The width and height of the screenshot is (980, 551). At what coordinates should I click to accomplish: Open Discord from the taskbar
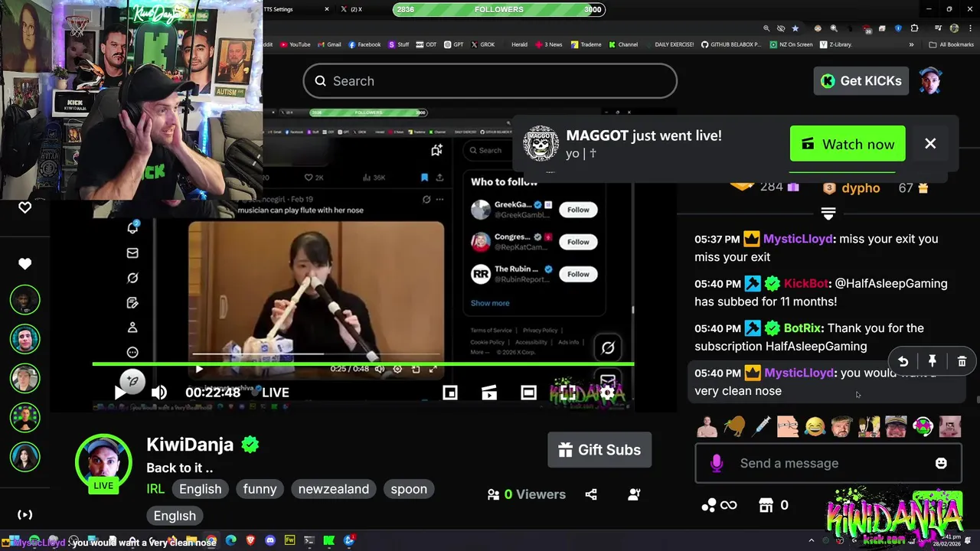pos(269,540)
